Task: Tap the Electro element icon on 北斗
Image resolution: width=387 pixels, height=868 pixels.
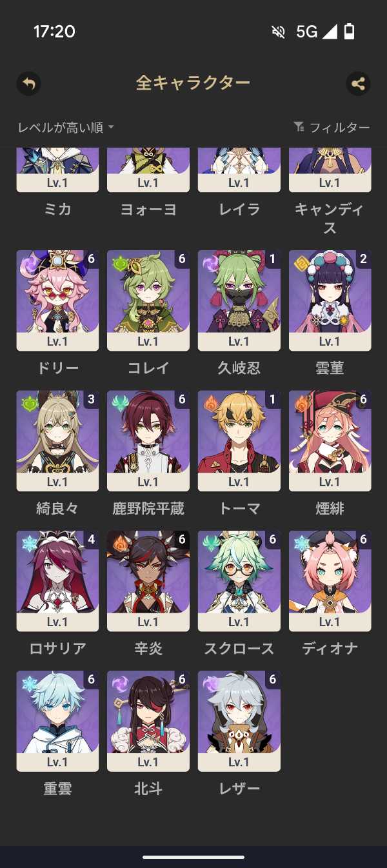Action: [120, 684]
